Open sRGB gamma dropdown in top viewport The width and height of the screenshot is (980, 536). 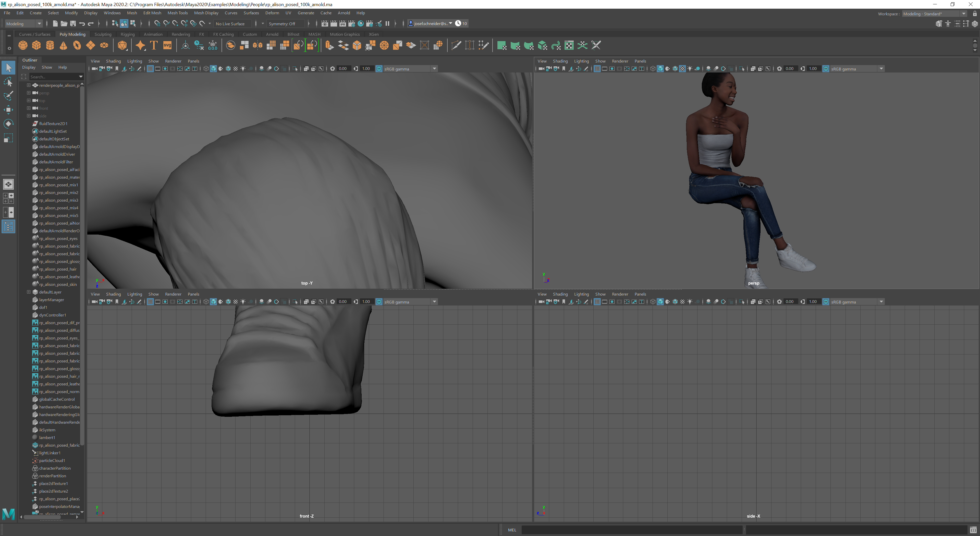[434, 69]
